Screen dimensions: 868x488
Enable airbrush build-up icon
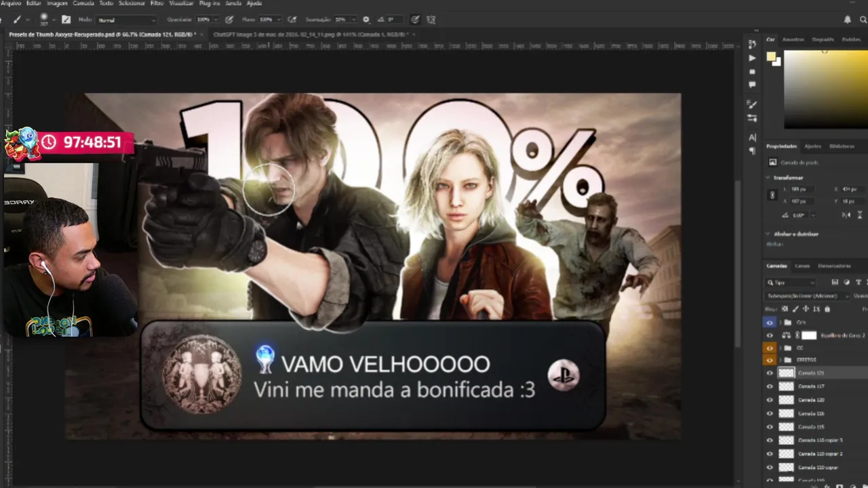coord(292,20)
